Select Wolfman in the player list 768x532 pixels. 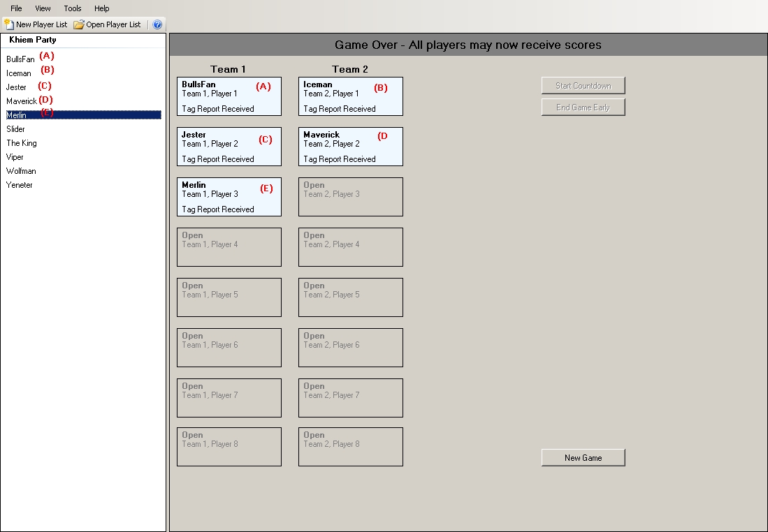tap(22, 171)
